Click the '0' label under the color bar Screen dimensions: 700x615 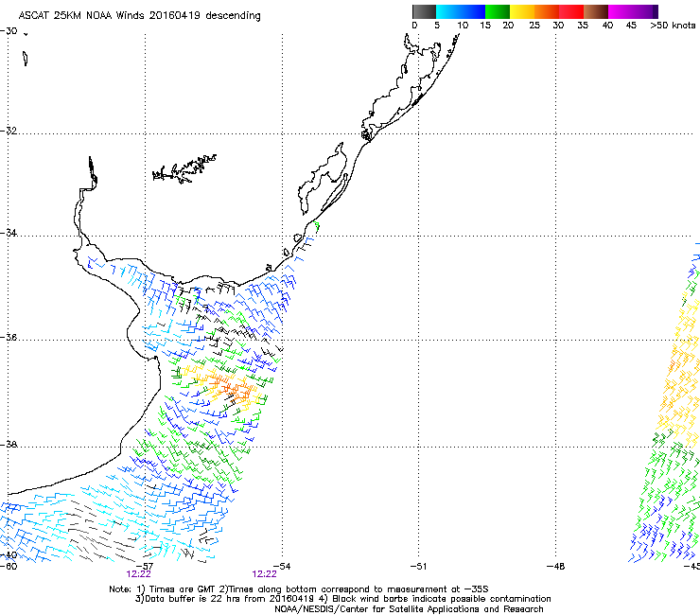point(414,26)
